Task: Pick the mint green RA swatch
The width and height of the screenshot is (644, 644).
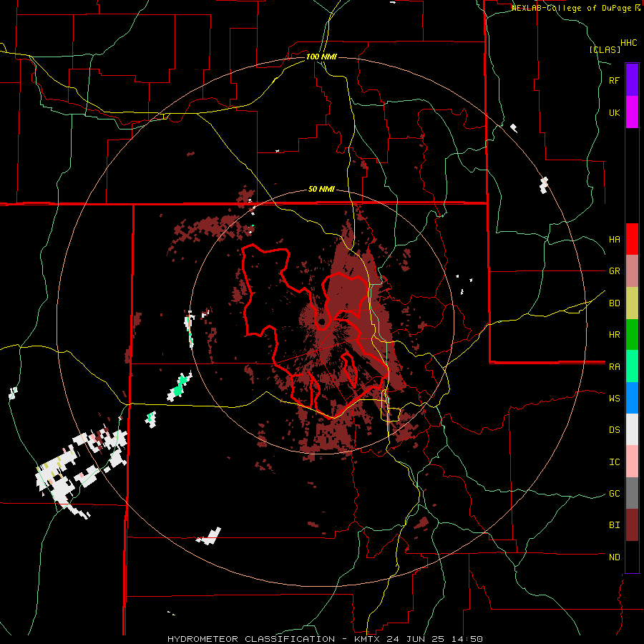Action: pos(632,366)
